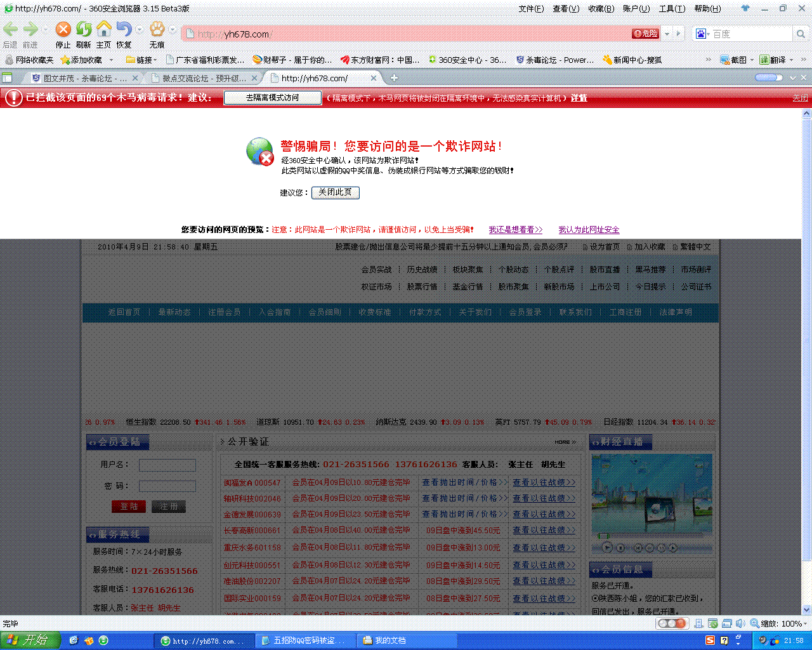Screen dimensions: 812x650
Task: Activate 无痕 paw-print private mode icon
Action: pyautogui.click(x=157, y=29)
